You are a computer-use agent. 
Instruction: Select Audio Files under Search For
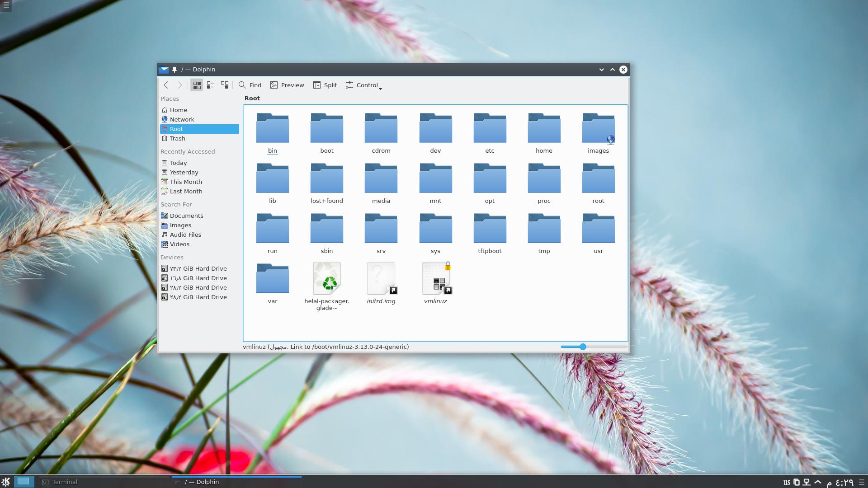[x=185, y=235]
